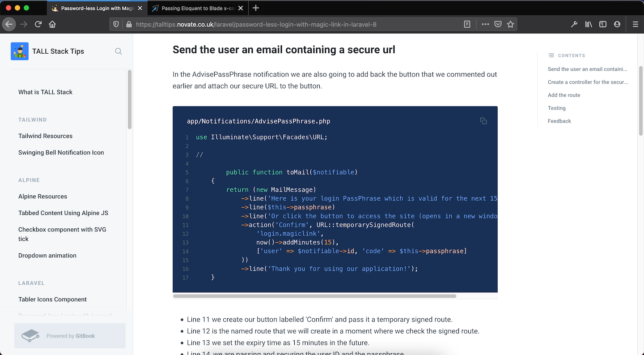This screenshot has height=355, width=644.
Task: Open developer wrench tools icon
Action: tap(574, 24)
